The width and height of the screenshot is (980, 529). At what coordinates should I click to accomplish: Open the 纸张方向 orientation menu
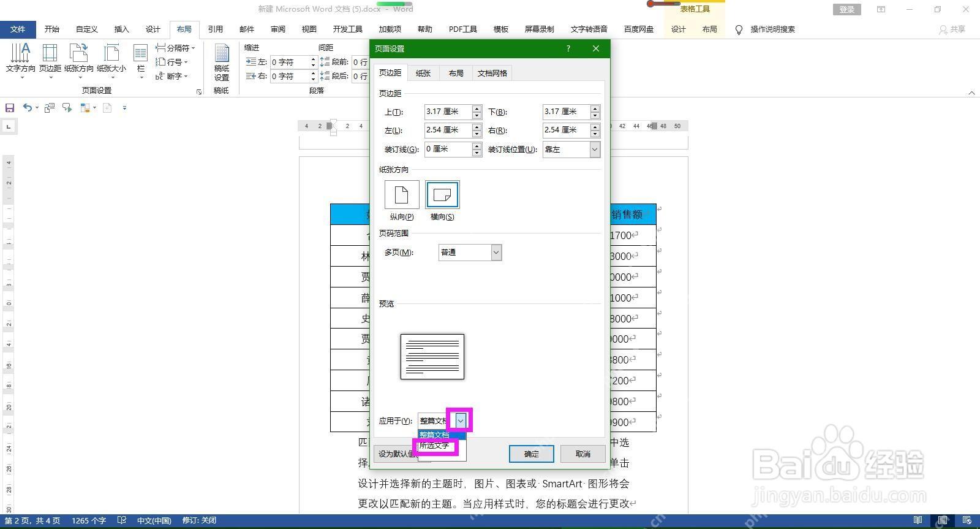(x=79, y=61)
